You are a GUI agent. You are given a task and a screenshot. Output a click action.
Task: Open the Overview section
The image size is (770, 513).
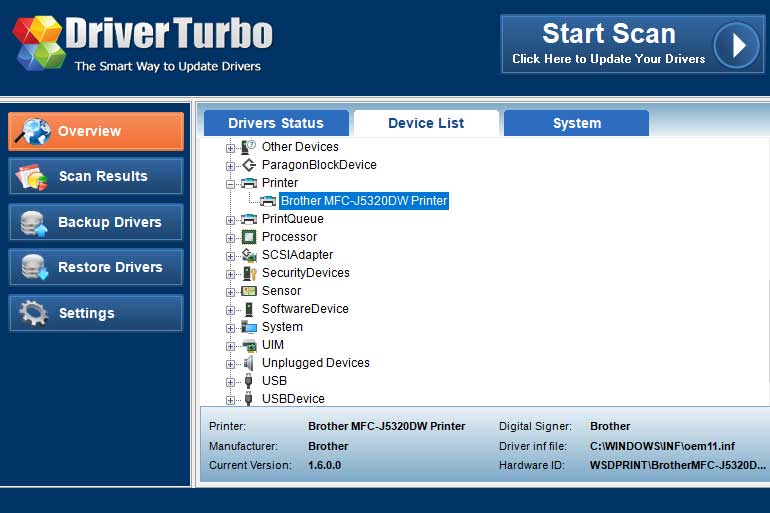96,131
